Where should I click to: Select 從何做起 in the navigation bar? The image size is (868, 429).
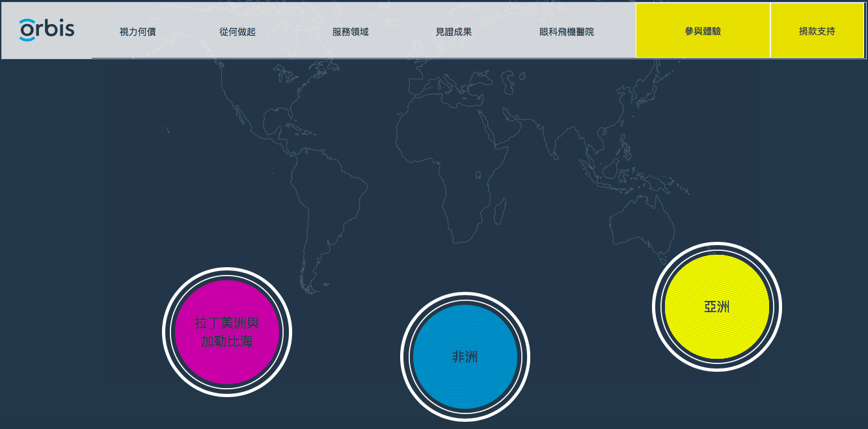pos(237,31)
